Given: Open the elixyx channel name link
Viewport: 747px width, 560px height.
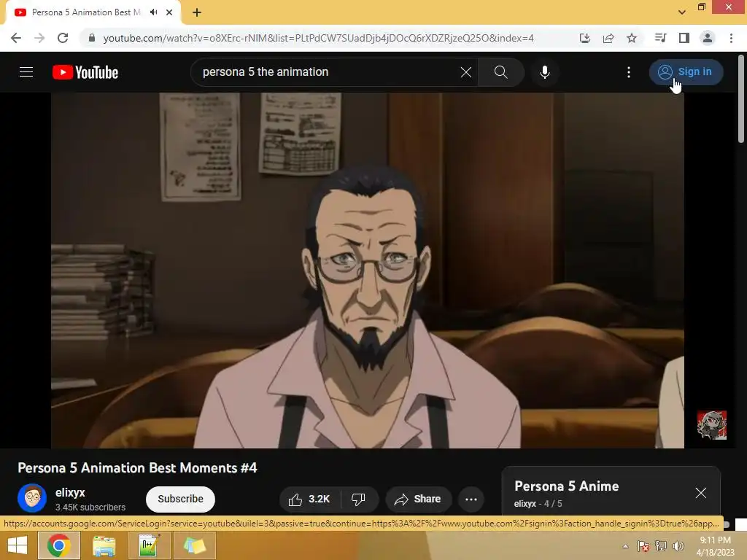Looking at the screenshot, I should point(70,492).
